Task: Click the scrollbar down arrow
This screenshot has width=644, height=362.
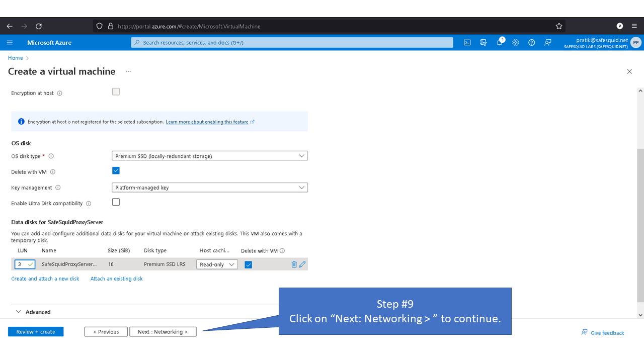Action: (x=640, y=315)
